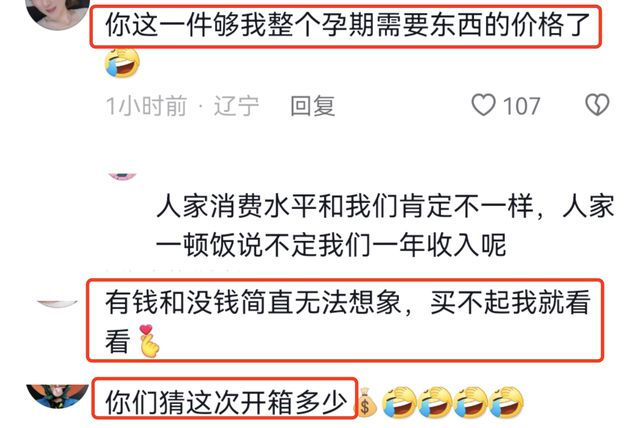Open the avatar next to 有钱和没钱 comment
Screen dimensions: 640x428
point(57,303)
